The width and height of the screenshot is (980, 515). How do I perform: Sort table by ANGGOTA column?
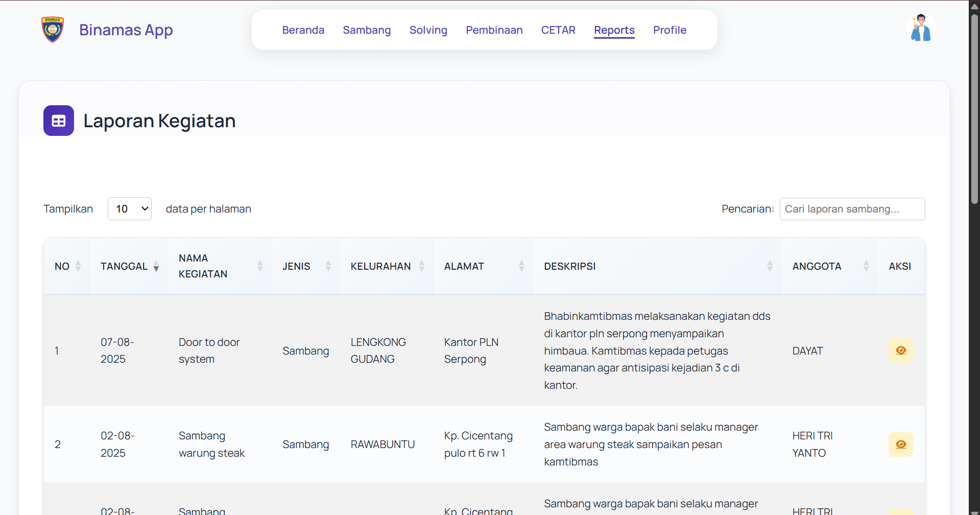tap(830, 266)
